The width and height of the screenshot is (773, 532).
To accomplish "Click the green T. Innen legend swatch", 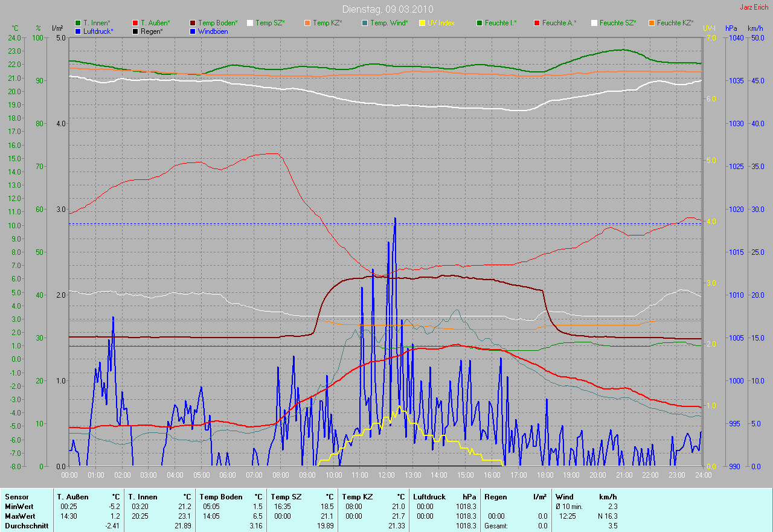I will (78, 23).
